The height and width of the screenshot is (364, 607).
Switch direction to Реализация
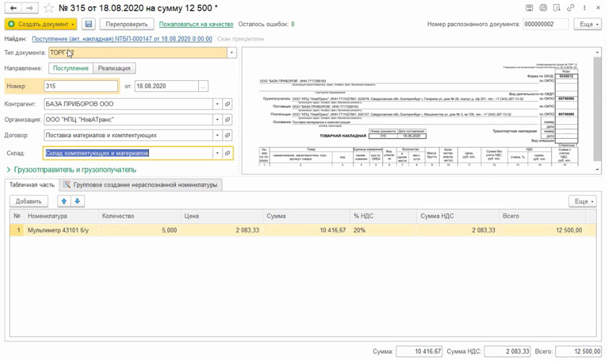(x=115, y=68)
